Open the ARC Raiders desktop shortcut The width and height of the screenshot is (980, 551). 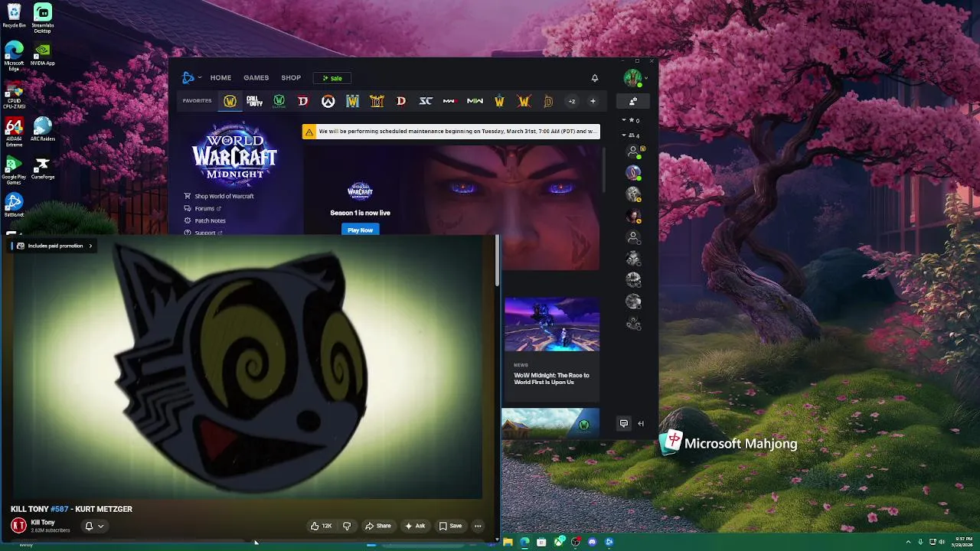point(43,129)
